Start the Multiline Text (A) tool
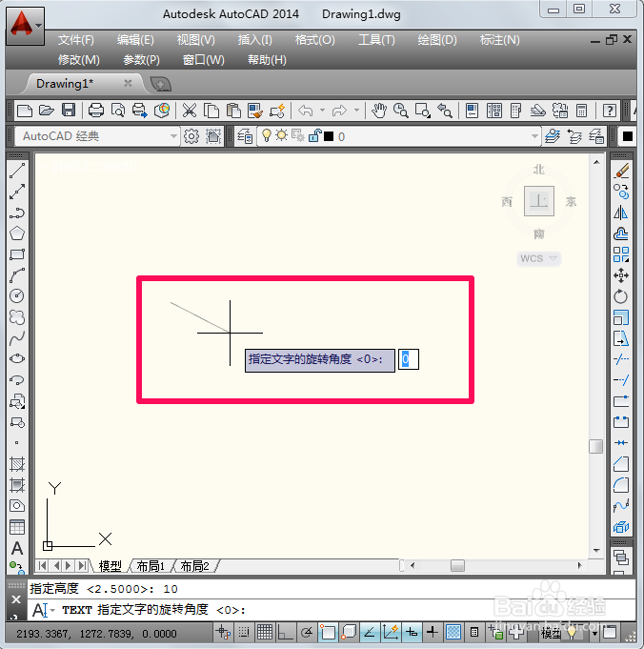 17,548
